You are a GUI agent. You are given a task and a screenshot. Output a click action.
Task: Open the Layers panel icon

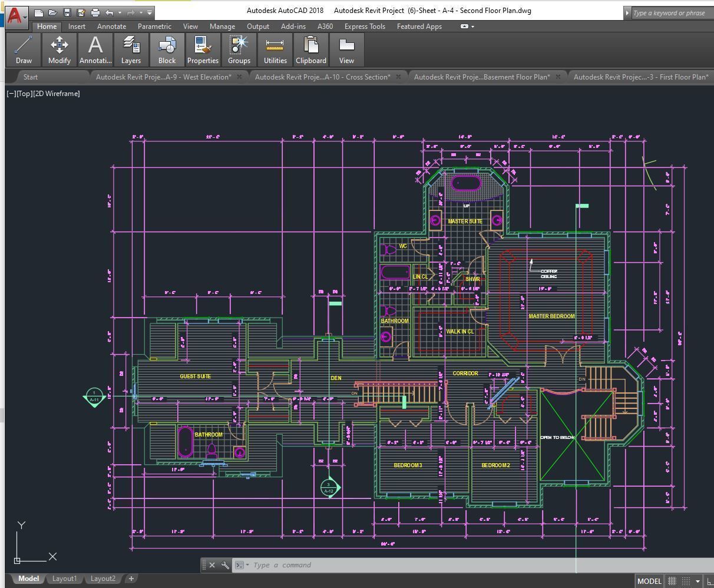click(131, 49)
